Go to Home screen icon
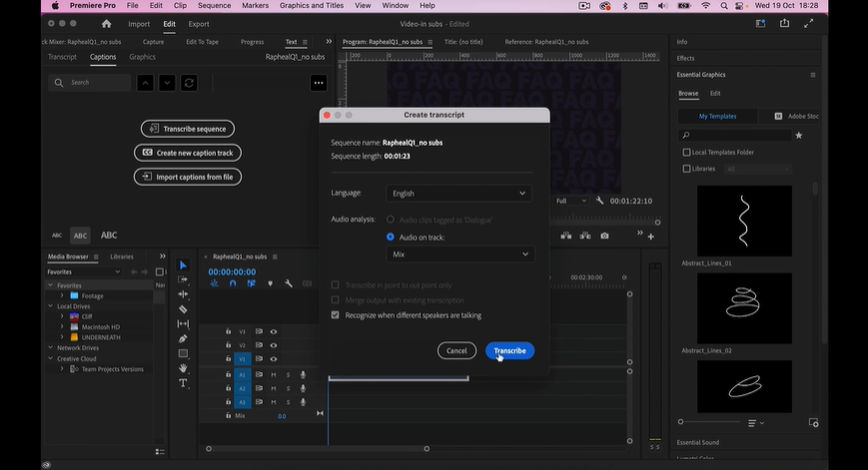Image resolution: width=868 pixels, height=470 pixels. point(106,24)
